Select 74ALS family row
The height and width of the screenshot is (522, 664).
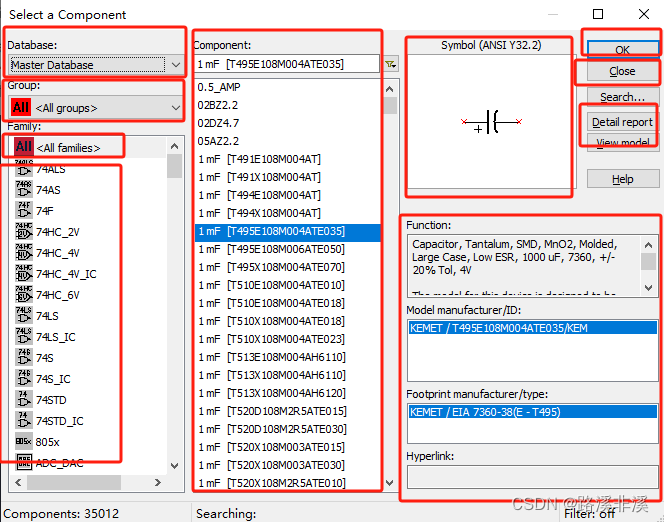(x=90, y=169)
